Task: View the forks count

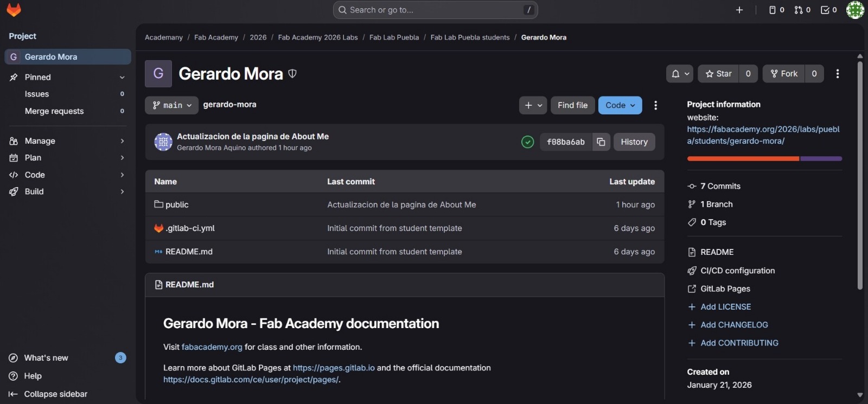Action: coord(814,74)
